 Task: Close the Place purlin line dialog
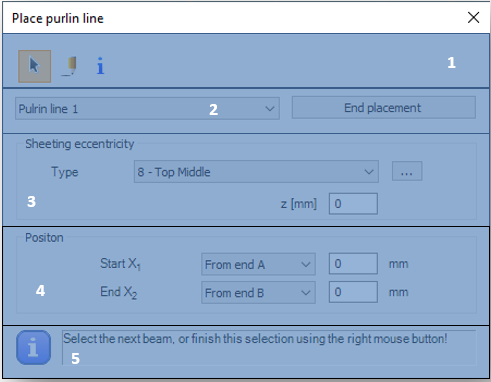pos(473,17)
